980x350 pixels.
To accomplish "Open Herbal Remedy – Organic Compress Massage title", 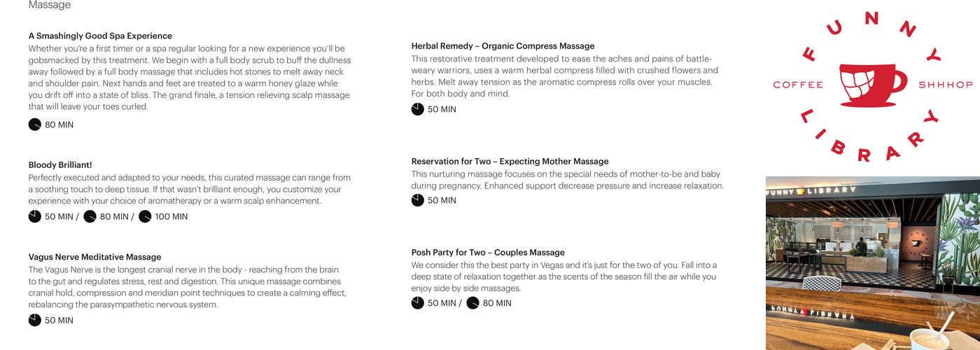I will pos(503,46).
